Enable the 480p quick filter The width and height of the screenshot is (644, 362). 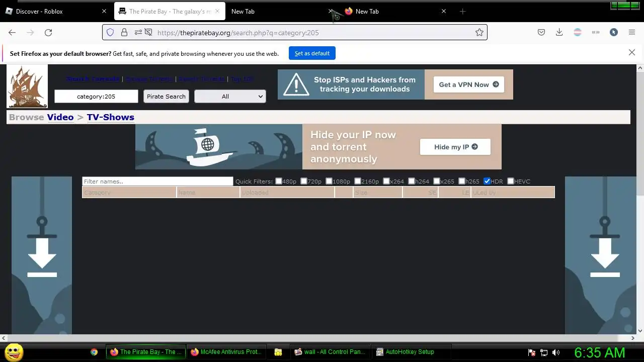[x=279, y=181]
